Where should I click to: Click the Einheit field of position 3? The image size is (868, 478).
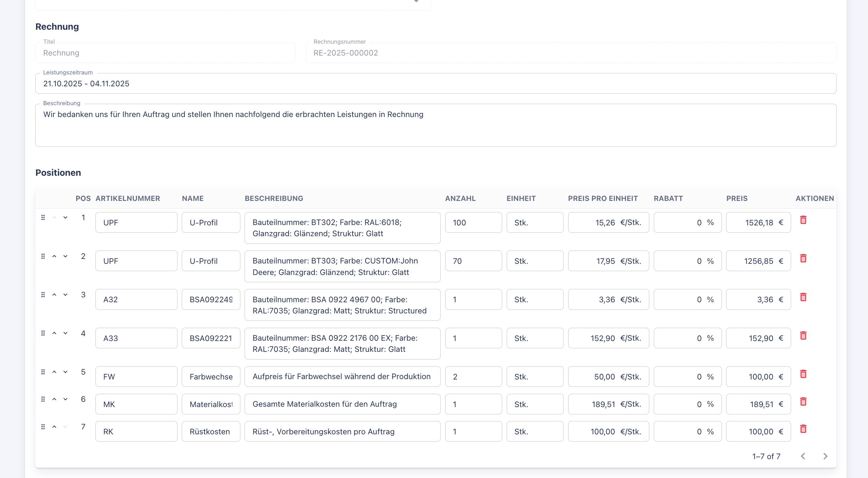pos(535,299)
